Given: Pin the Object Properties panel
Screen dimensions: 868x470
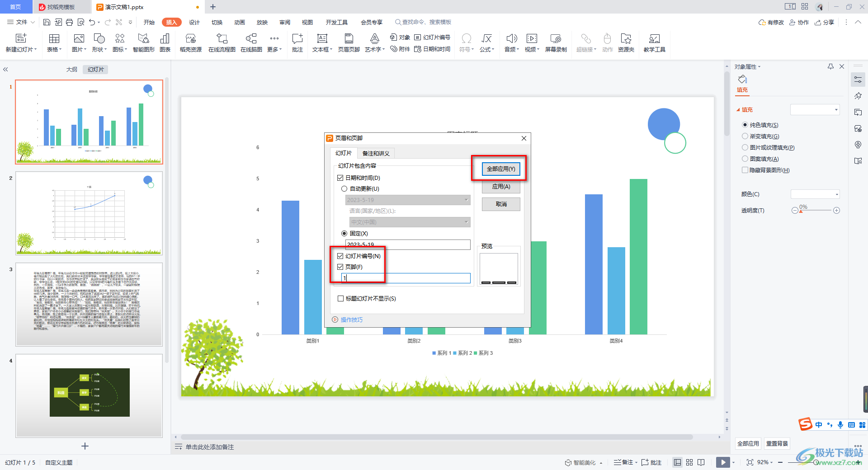Looking at the screenshot, I should [830, 66].
